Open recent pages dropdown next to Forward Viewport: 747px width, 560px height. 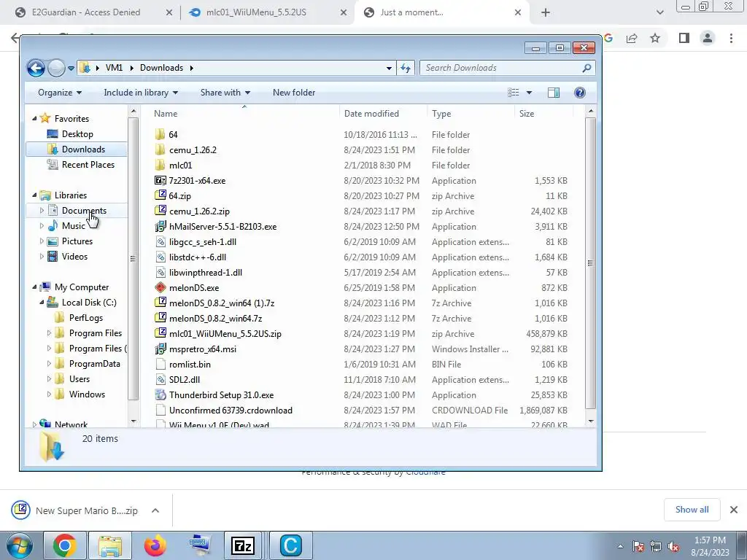[x=71, y=68]
